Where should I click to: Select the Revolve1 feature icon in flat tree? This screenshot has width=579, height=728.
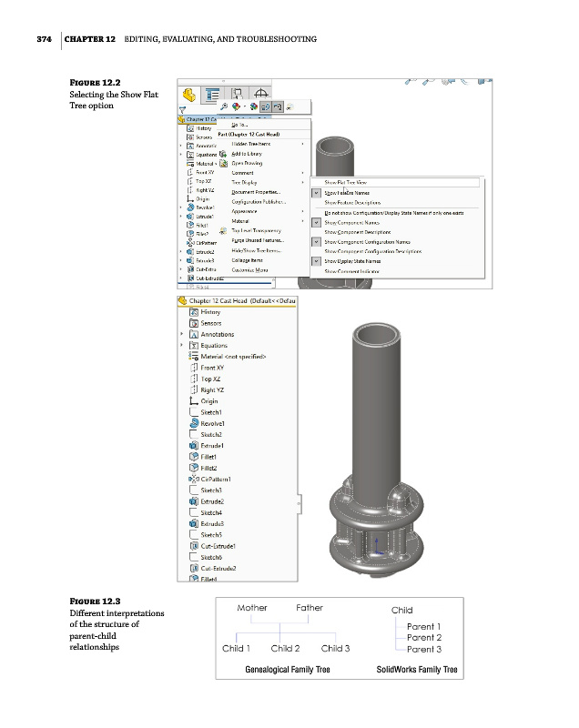[193, 423]
